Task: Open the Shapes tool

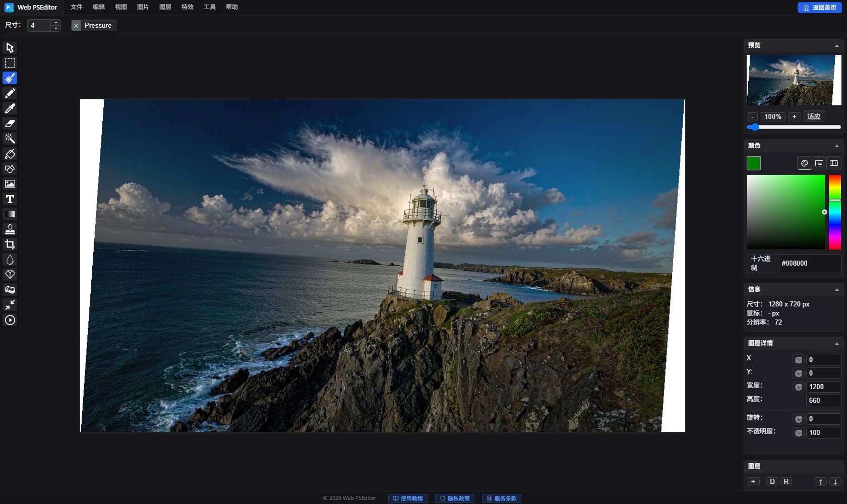Action: point(10,169)
